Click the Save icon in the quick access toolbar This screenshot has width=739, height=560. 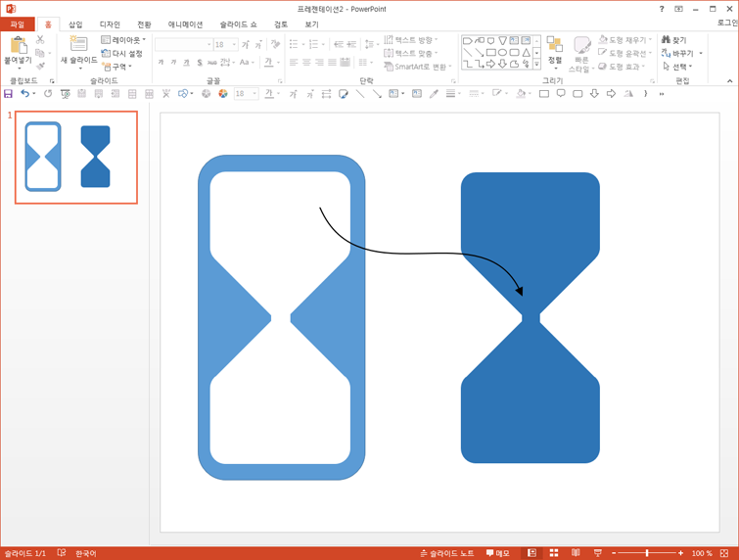8,94
